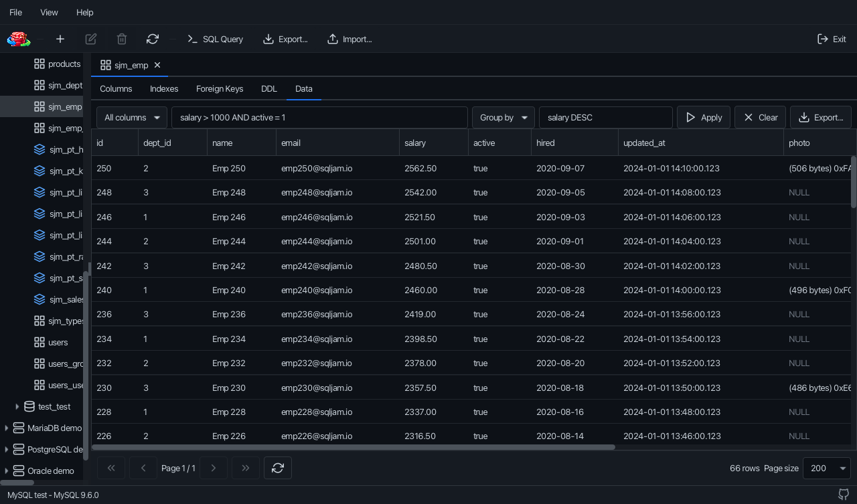Go to the next page
Viewport: 857px width, 504px height.
pos(214,468)
